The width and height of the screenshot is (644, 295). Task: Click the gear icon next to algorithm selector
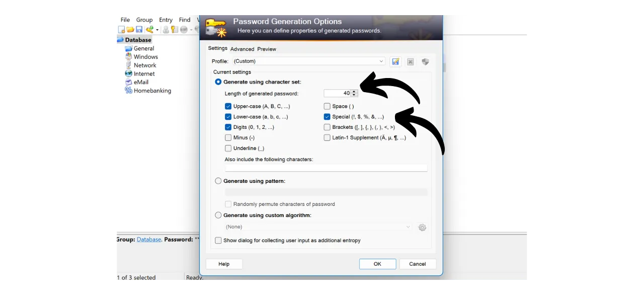[422, 227]
